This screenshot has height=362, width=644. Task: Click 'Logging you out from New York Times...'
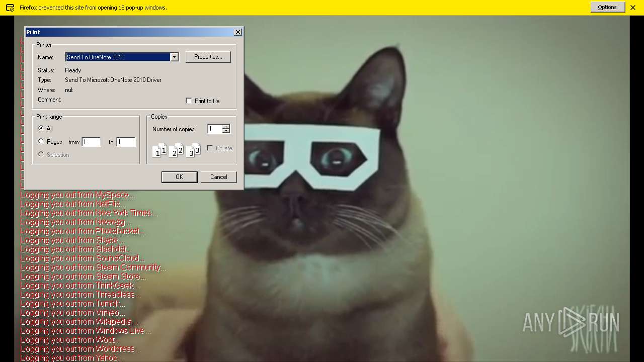point(89,213)
